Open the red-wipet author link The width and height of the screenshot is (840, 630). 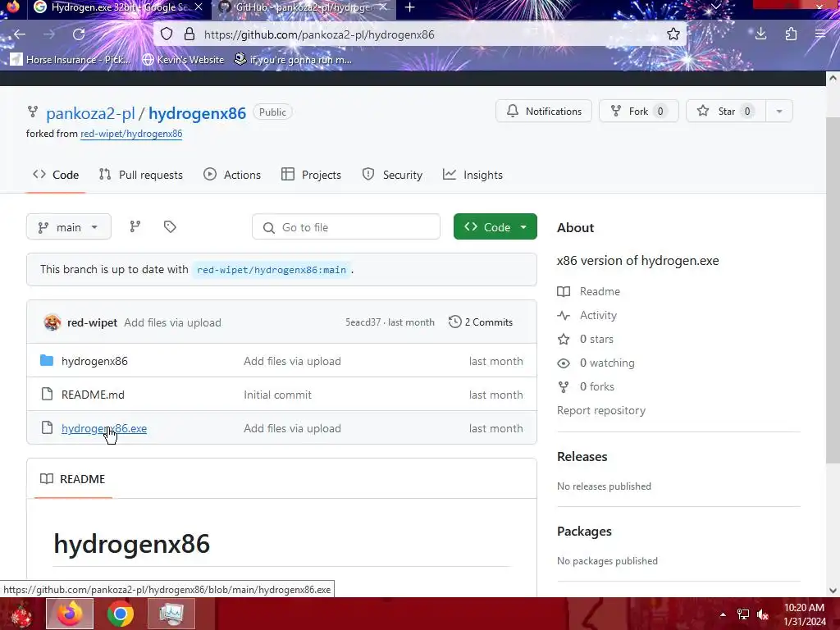coord(92,322)
